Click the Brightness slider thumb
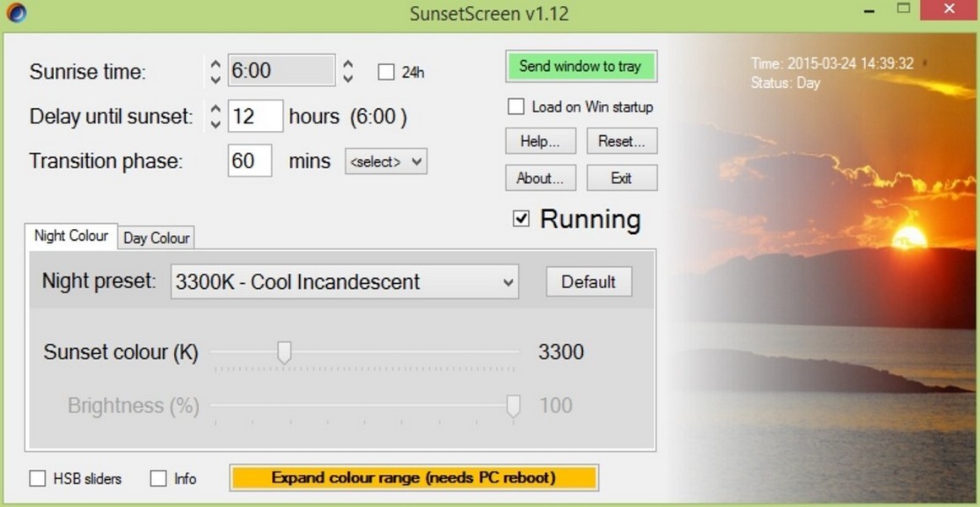Viewport: 980px width, 507px height. point(513,406)
